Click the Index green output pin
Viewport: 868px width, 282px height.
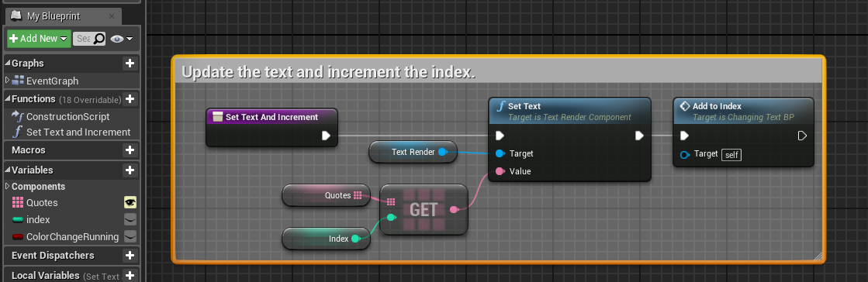[355, 239]
